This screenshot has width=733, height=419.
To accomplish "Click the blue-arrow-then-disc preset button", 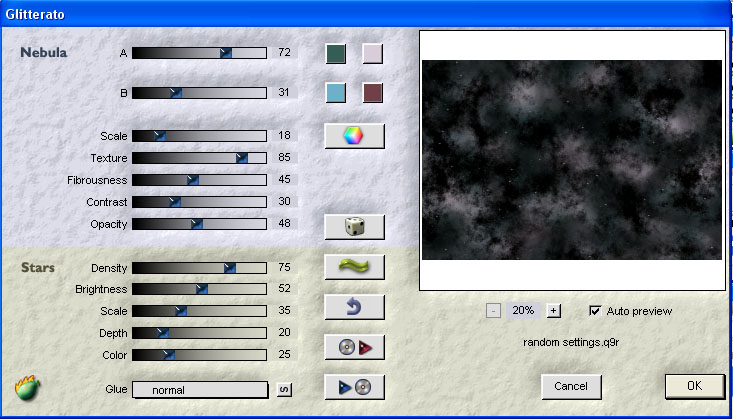I will [354, 387].
